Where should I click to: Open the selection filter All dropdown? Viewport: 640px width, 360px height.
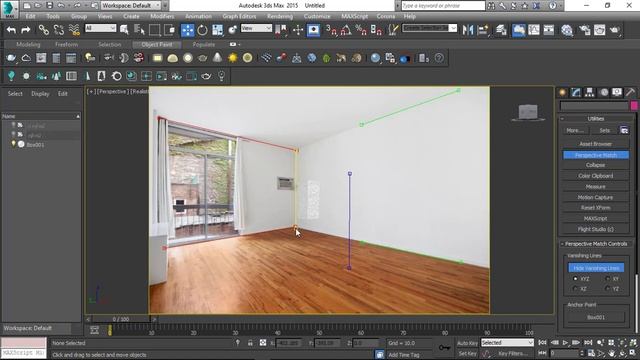point(100,28)
